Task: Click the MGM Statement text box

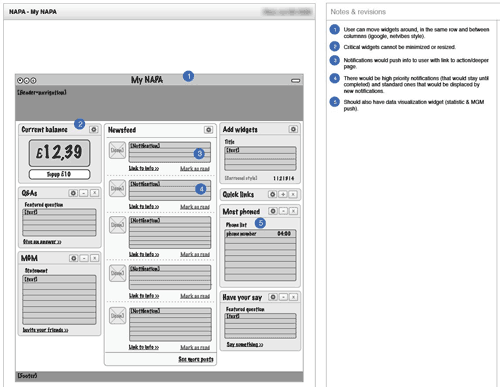Action: pyautogui.click(x=59, y=300)
